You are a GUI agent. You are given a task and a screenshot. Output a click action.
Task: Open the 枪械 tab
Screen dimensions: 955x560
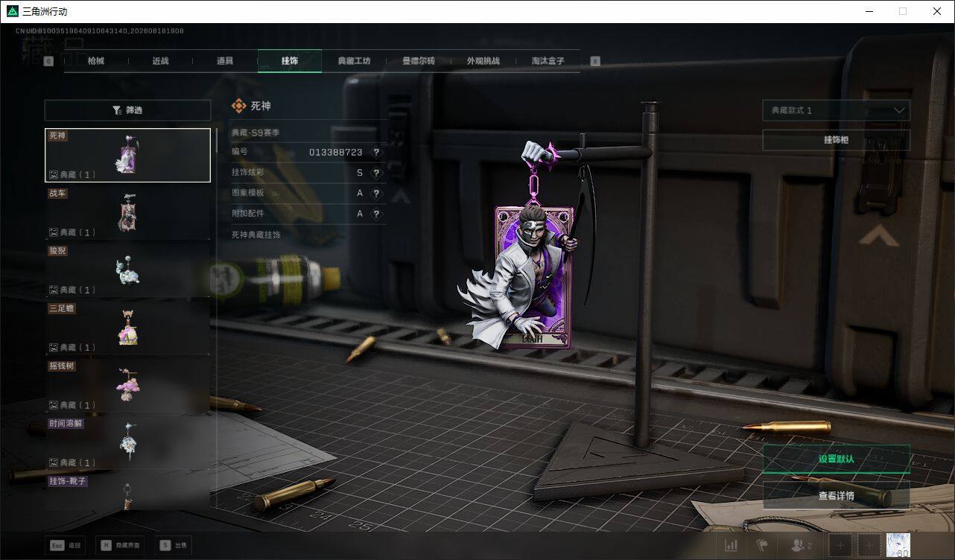tap(96, 61)
